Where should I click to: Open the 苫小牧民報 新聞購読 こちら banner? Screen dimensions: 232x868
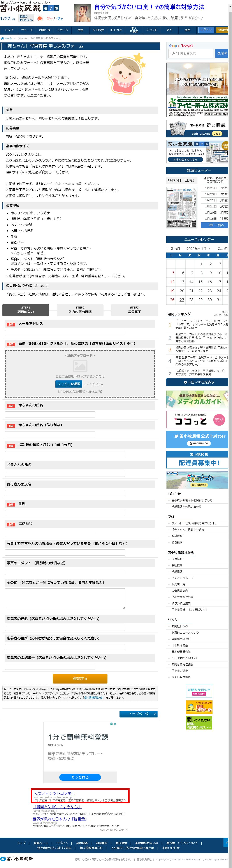click(x=197, y=129)
